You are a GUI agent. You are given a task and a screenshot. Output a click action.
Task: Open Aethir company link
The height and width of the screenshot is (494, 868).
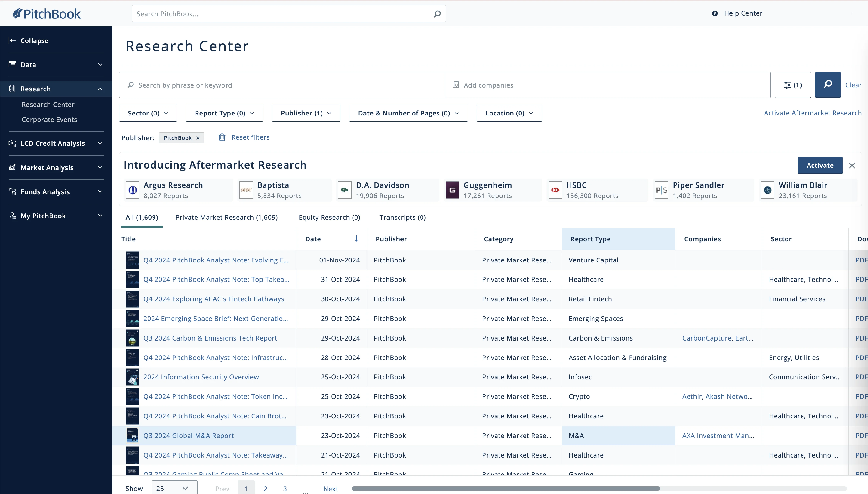click(x=692, y=397)
